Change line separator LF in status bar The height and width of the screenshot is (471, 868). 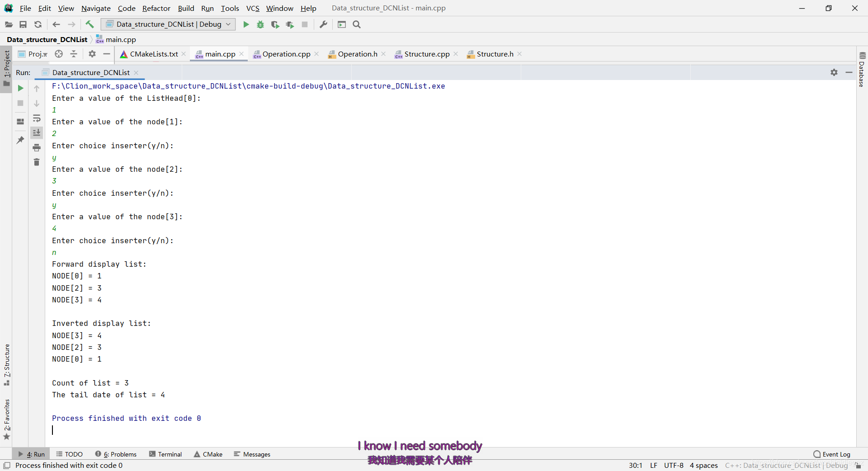pyautogui.click(x=654, y=466)
